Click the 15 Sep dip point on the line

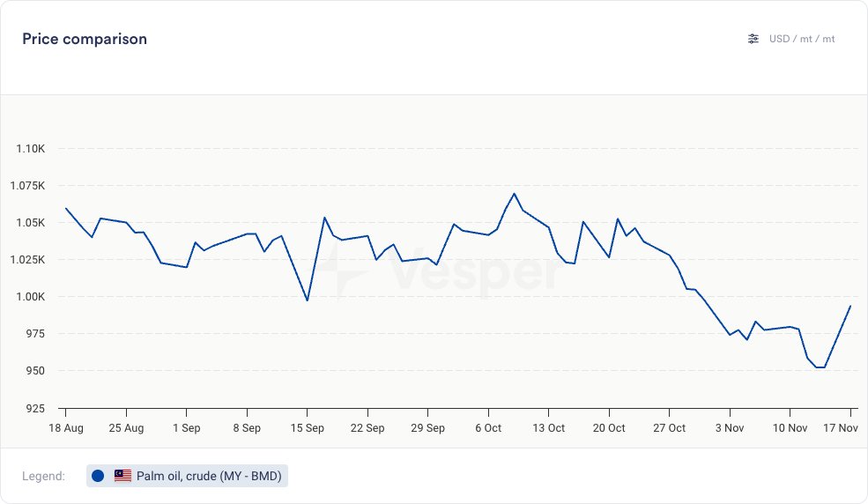(x=307, y=300)
